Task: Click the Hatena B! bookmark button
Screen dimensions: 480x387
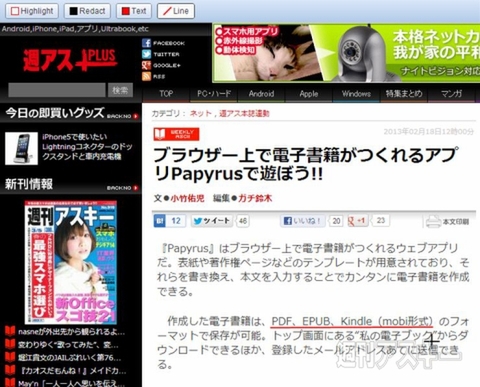Action: pos(160,221)
